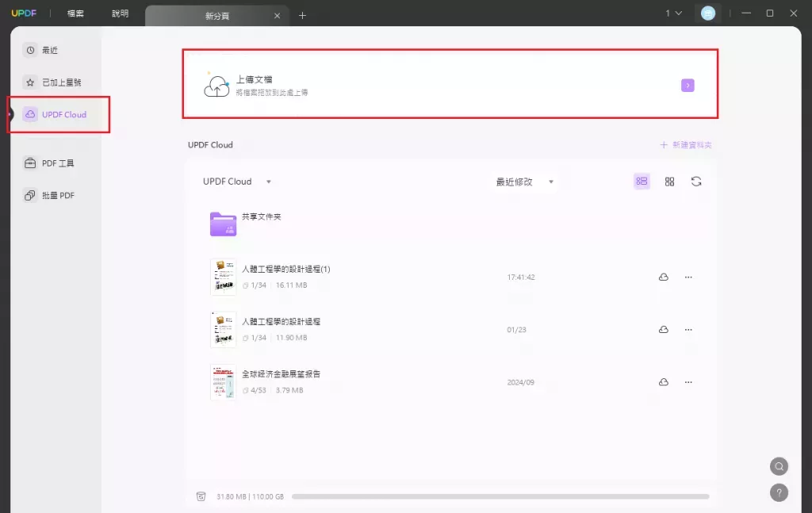Viewport: 812px width, 513px height.
Task: Open the 最近 recent files section
Action: point(40,50)
